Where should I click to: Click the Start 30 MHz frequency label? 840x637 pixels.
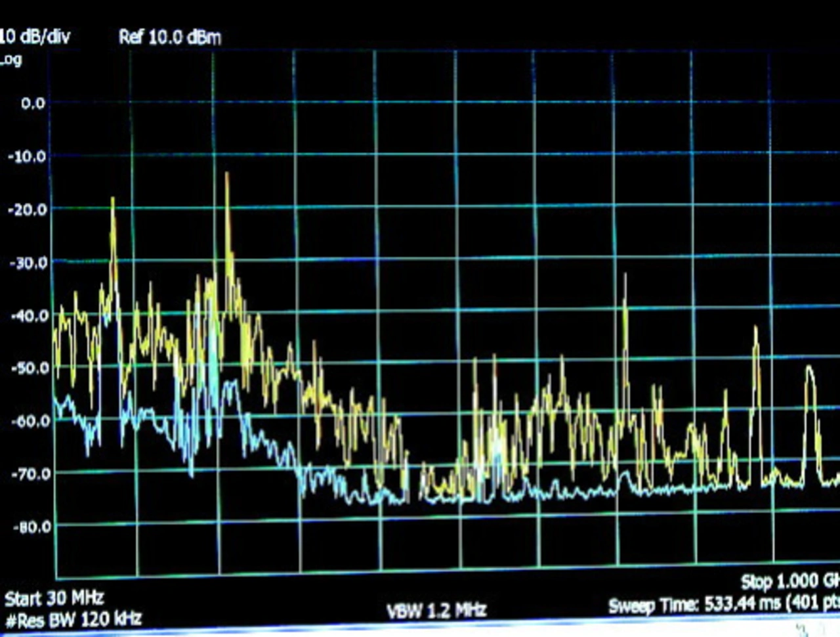[x=54, y=598]
